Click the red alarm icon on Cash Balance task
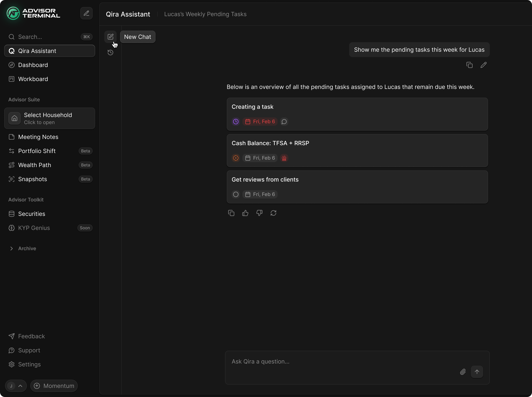Image resolution: width=532 pixels, height=397 pixels. tap(284, 158)
